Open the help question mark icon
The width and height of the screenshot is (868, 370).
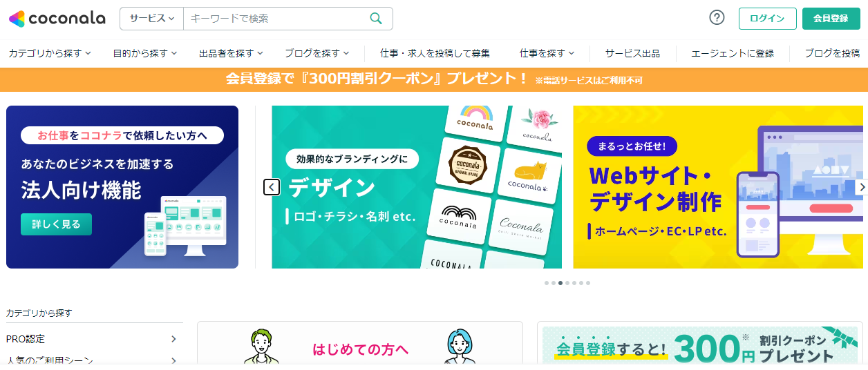pyautogui.click(x=717, y=18)
